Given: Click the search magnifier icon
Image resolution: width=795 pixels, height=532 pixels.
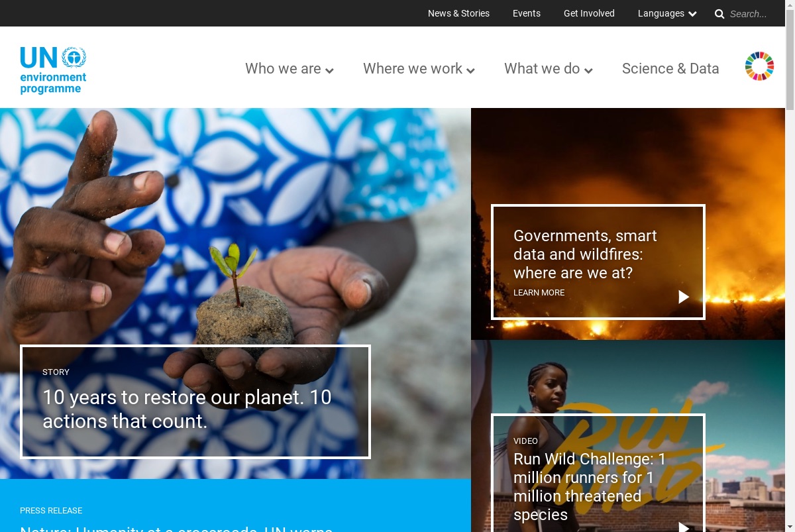Looking at the screenshot, I should (719, 14).
